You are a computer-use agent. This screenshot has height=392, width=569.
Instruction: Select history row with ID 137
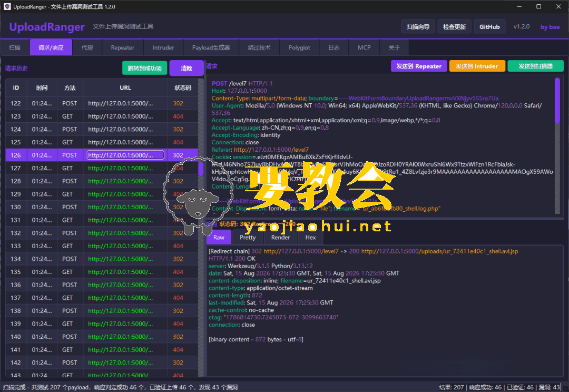coord(102,298)
